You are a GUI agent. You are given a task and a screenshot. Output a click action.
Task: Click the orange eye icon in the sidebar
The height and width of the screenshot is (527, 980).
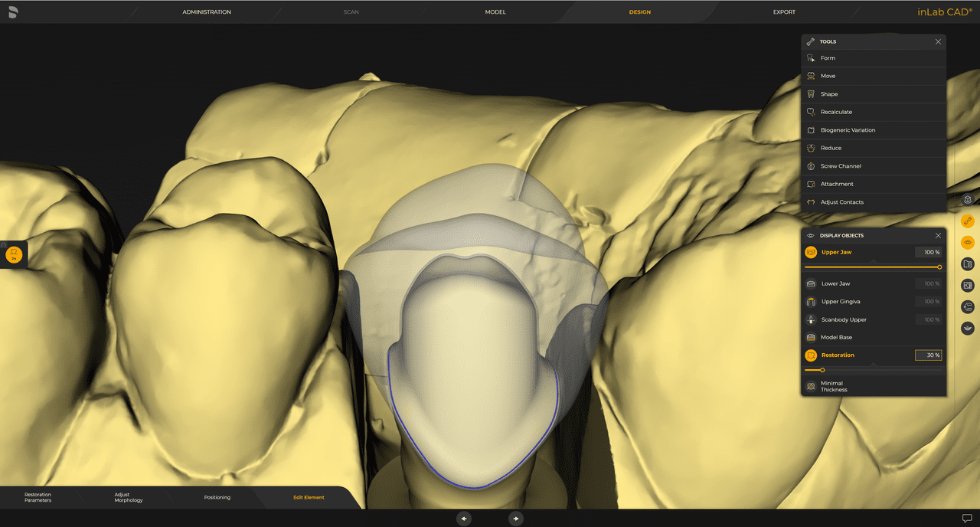coord(967,242)
